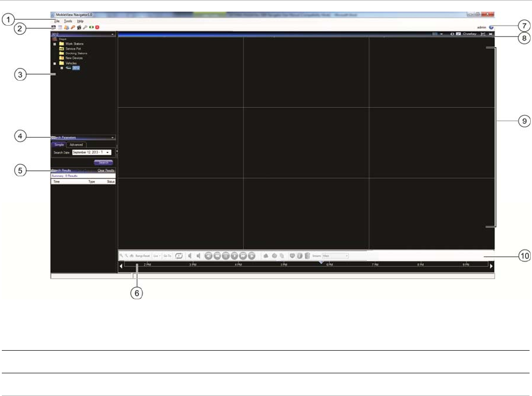Expand the Work Stations folder node
This screenshot has height=396, width=532.
54,44
